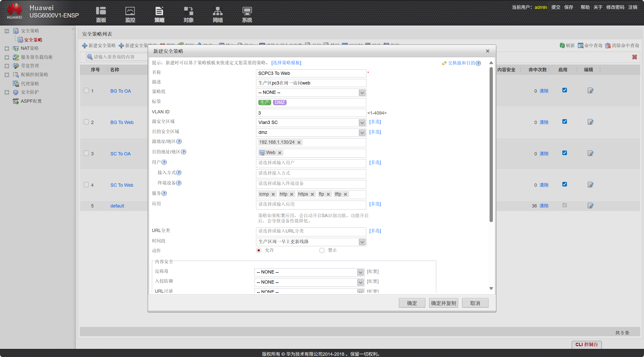Open the 监控 monitoring icon
The height and width of the screenshot is (357, 644).
point(130,14)
